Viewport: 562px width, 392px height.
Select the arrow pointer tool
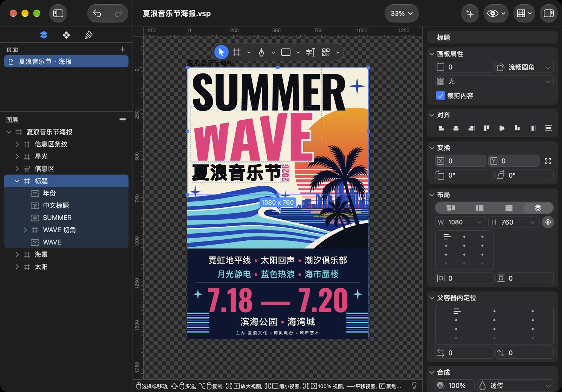[221, 52]
